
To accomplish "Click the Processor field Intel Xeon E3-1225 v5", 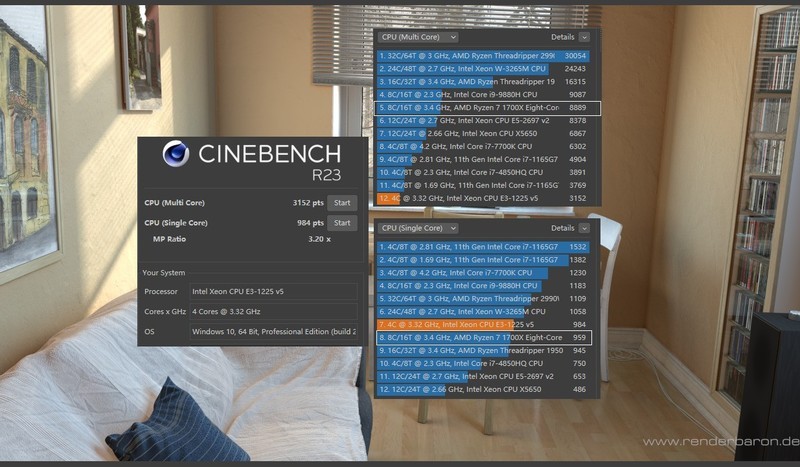I will (x=273, y=291).
